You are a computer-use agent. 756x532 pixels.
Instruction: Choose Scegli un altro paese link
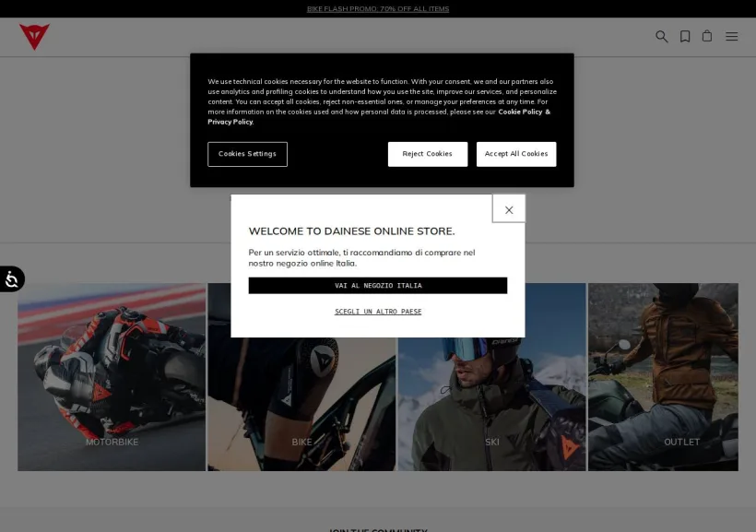[x=378, y=312]
